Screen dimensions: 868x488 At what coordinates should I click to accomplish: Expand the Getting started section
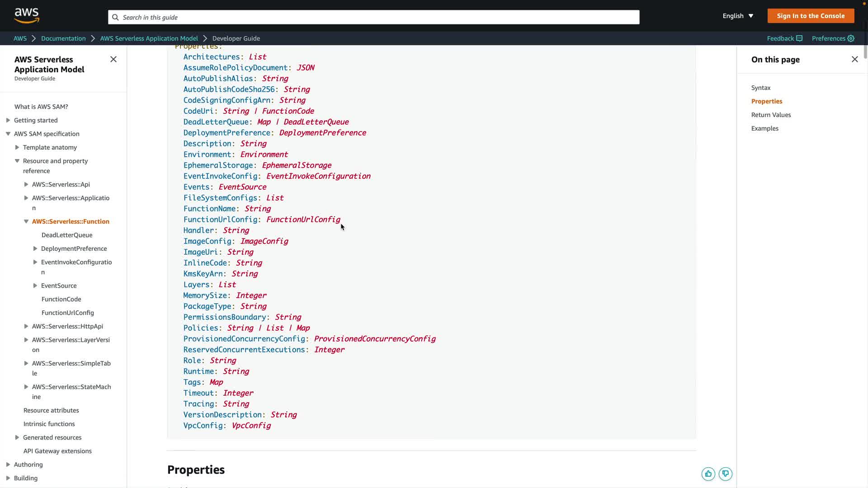[8, 120]
